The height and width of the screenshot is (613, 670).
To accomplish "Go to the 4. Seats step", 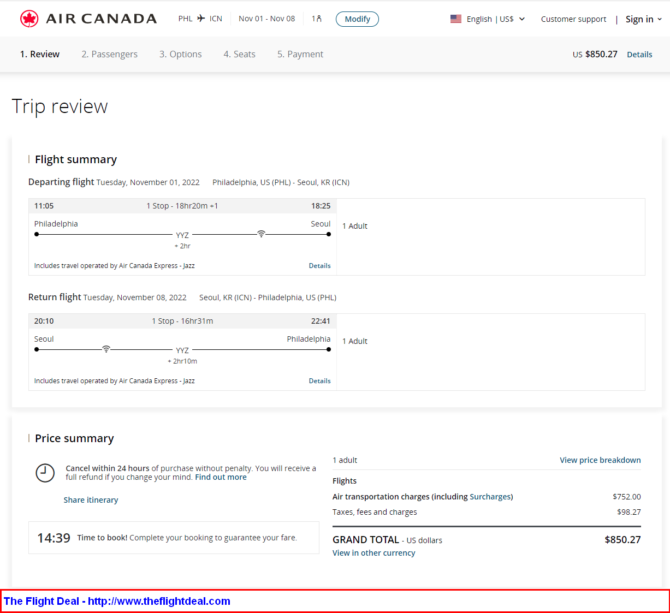I will tap(239, 54).
